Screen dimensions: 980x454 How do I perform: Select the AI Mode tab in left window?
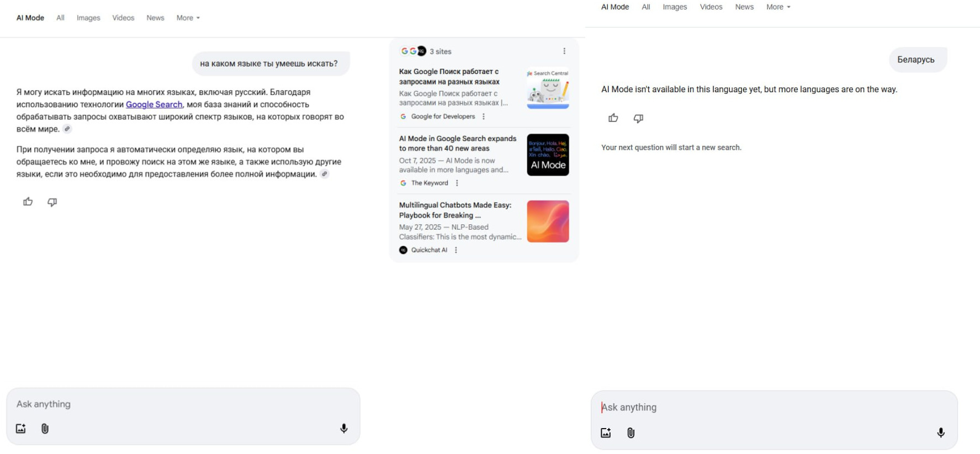30,18
